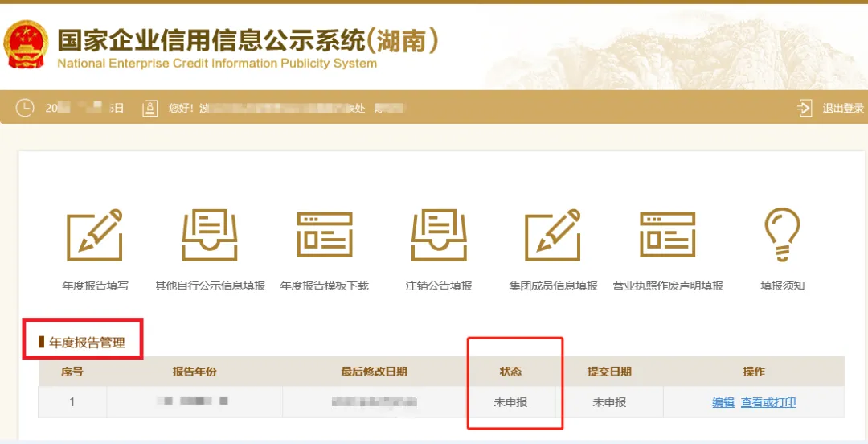Click the 年度报告填写 label

95,286
